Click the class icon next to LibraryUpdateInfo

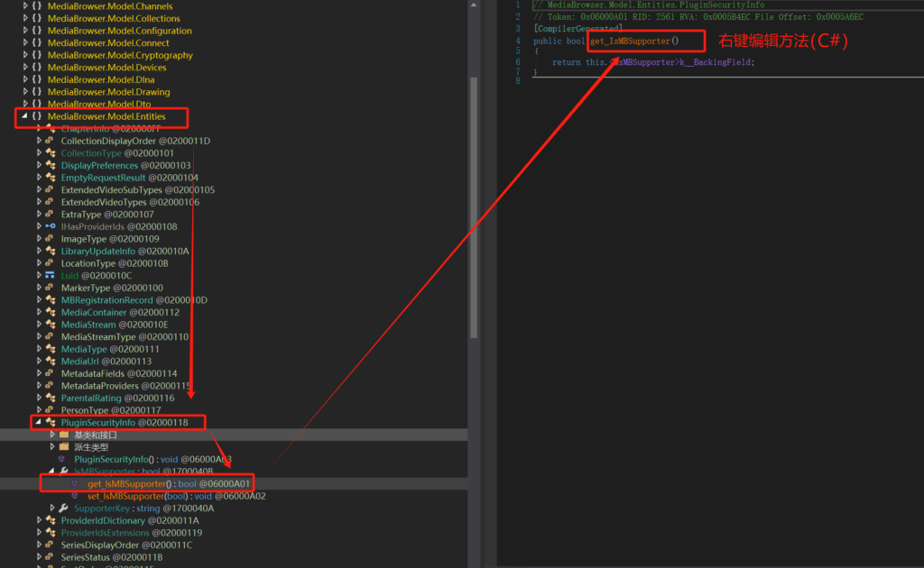coord(51,252)
